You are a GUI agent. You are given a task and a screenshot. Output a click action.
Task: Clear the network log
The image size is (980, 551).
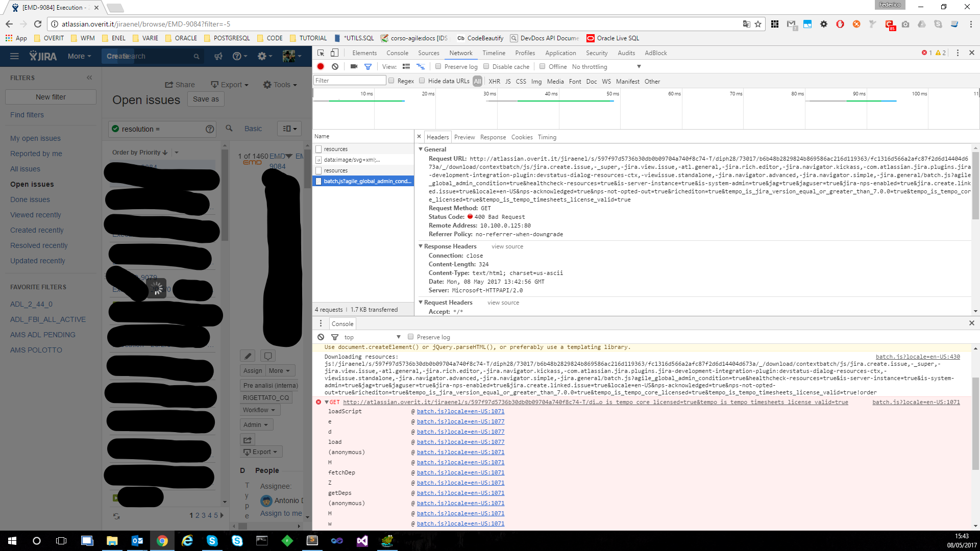335,67
